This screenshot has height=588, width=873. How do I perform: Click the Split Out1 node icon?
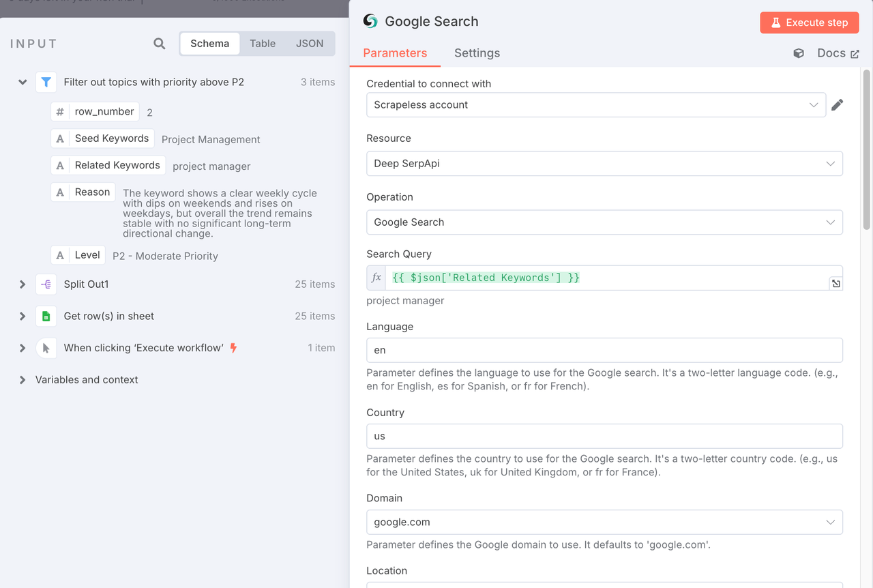(46, 284)
